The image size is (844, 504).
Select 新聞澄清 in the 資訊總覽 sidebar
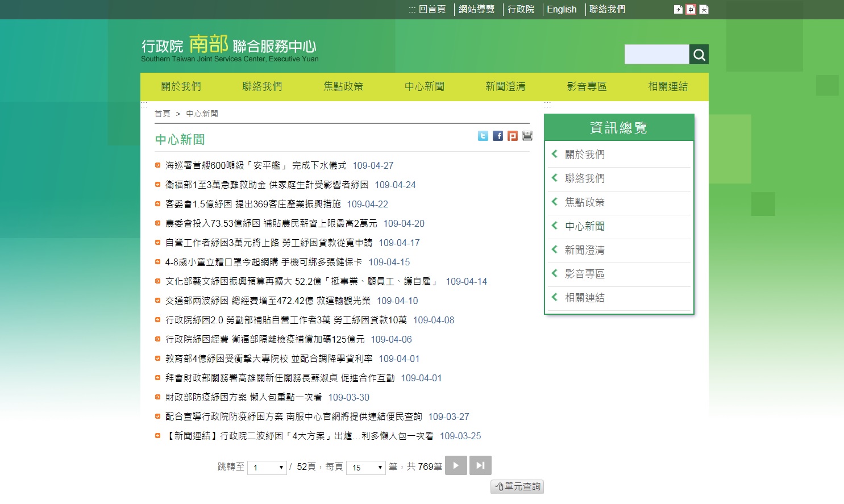584,250
